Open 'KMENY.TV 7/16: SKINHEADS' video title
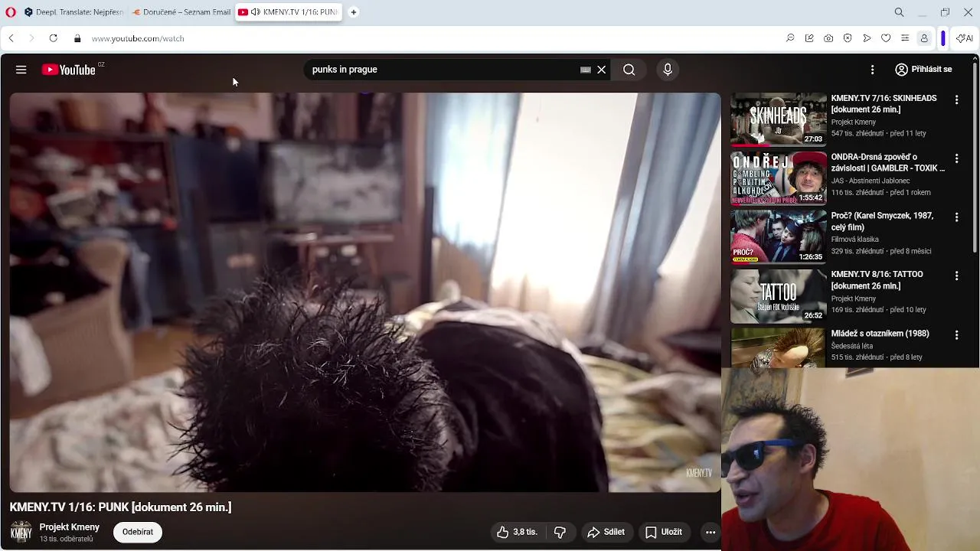The image size is (980, 551). pyautogui.click(x=884, y=104)
